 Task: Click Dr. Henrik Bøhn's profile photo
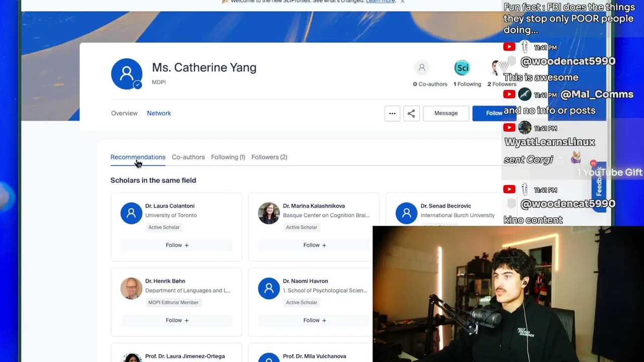[x=131, y=289]
